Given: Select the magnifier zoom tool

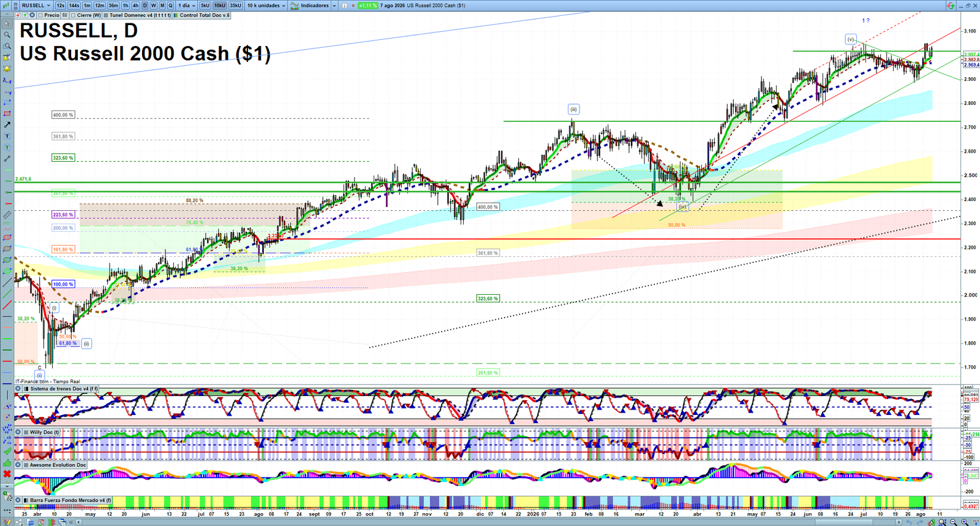Looking at the screenshot, I should point(7,35).
